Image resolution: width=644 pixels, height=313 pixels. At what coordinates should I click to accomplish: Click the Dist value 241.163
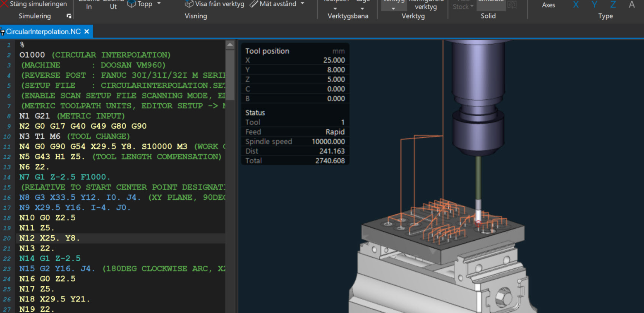click(x=332, y=151)
